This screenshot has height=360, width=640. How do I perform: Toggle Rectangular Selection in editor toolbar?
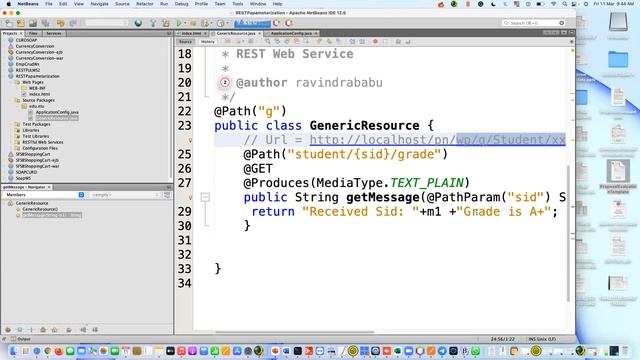coord(306,42)
